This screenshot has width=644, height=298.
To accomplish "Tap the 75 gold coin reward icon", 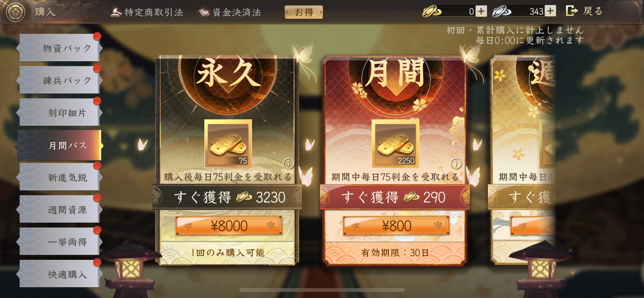I will [x=228, y=143].
